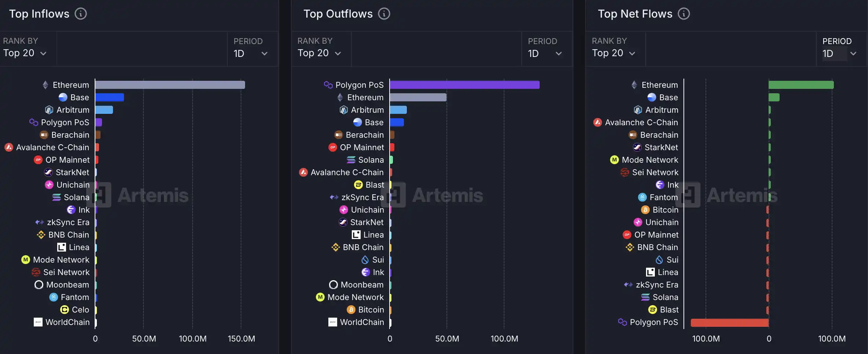Click the info icon beside Top Outflows
868x354 pixels.
point(384,14)
